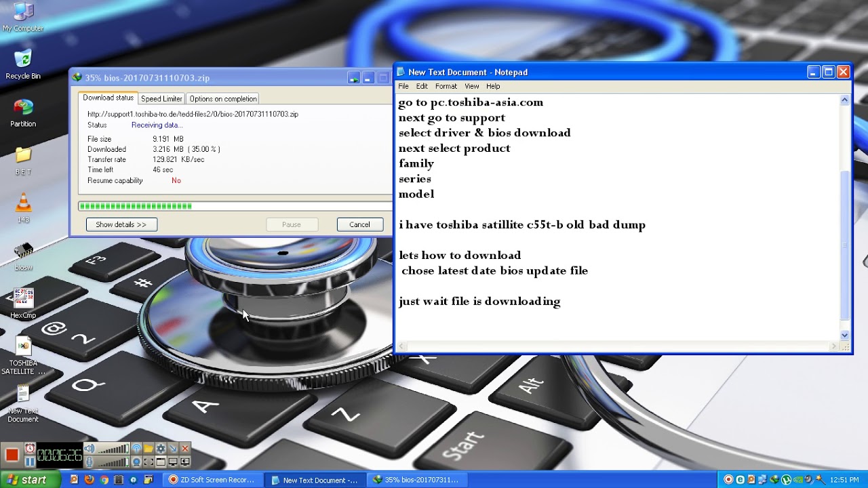The image size is (868, 488).
Task: Click the green download progress bar
Action: pyautogui.click(x=235, y=206)
